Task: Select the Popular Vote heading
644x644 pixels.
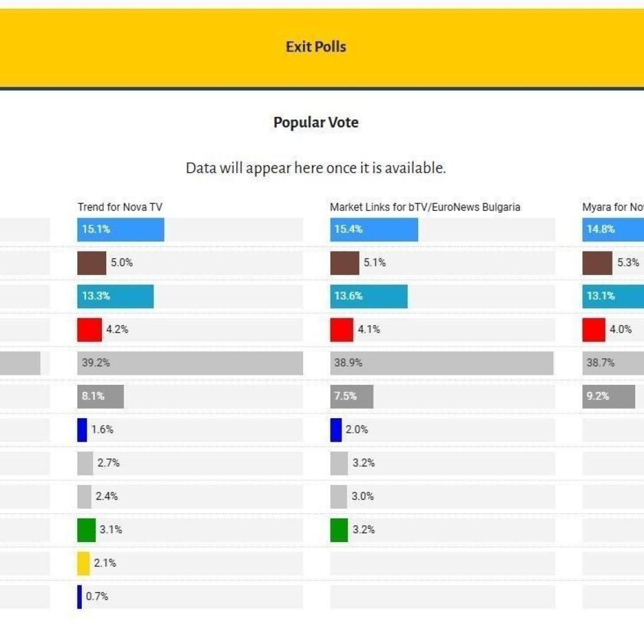Action: coord(316,123)
